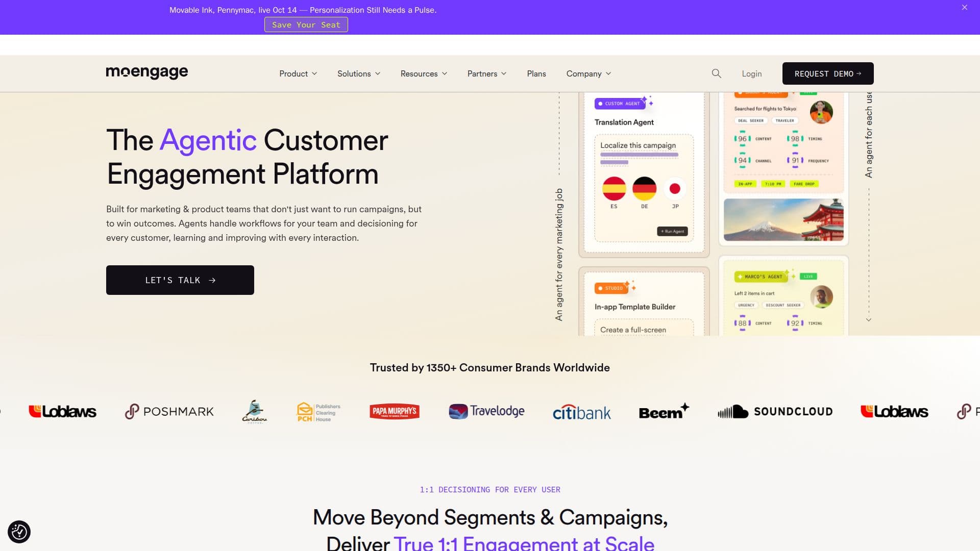Viewport: 980px width, 551px height.
Task: Click the Japan JP flag icon
Action: [x=675, y=189]
